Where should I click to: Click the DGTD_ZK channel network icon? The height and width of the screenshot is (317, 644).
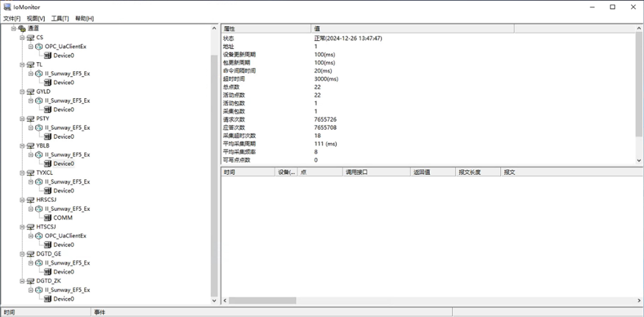click(31, 281)
